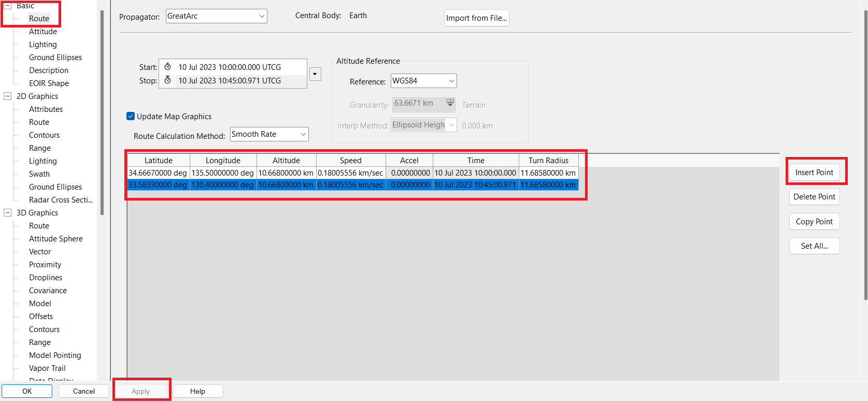Open the Altitude Reference WGS84 dropdown

[423, 81]
